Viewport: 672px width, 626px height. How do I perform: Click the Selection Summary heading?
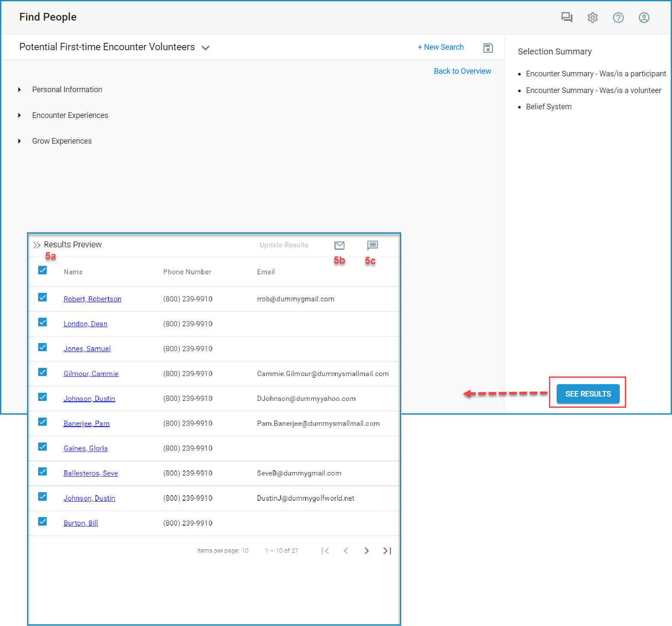[x=555, y=51]
